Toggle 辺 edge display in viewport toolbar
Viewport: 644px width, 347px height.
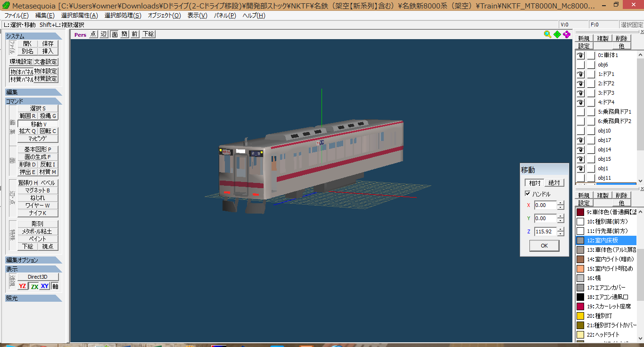pyautogui.click(x=104, y=34)
